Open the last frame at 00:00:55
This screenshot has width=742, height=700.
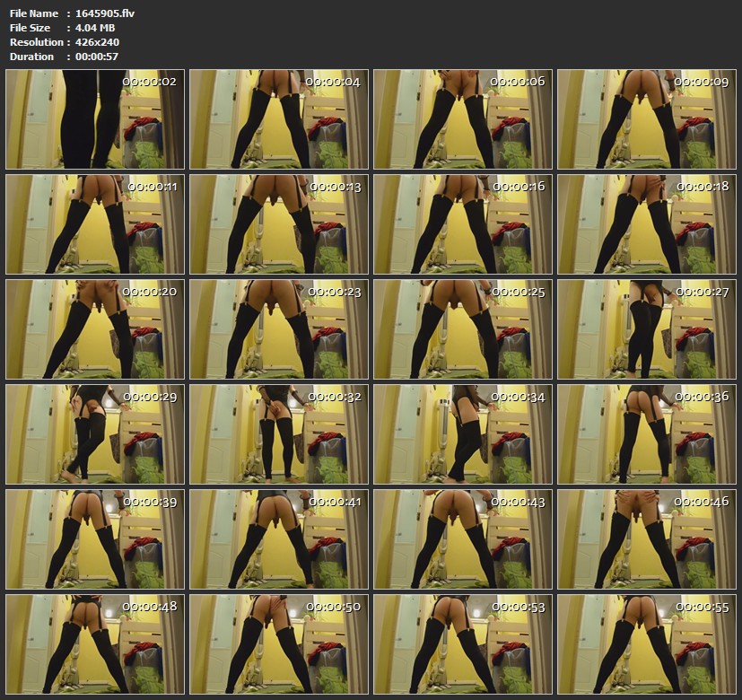click(x=645, y=643)
